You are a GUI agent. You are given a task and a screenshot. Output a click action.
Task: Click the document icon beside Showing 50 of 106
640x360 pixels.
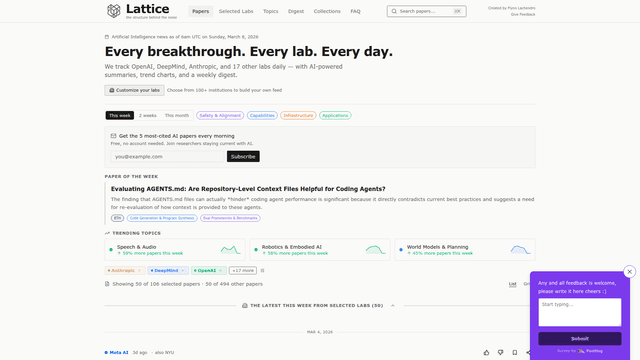coord(107,284)
